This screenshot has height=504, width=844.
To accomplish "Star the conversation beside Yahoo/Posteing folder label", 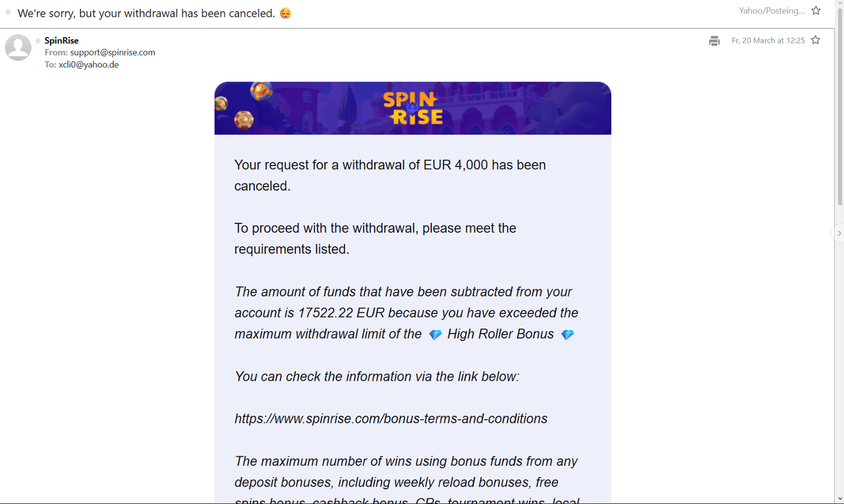I will point(816,11).
